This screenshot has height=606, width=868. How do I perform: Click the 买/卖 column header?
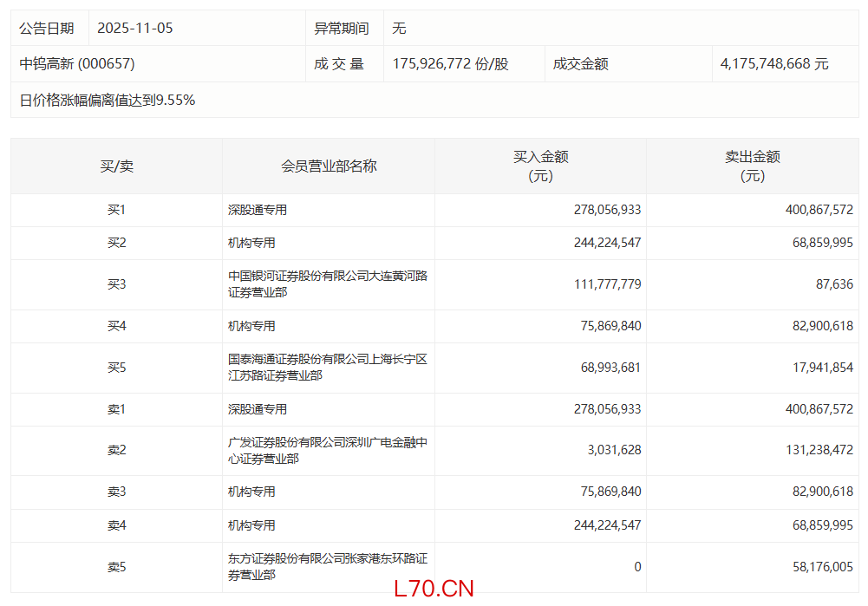click(x=116, y=166)
